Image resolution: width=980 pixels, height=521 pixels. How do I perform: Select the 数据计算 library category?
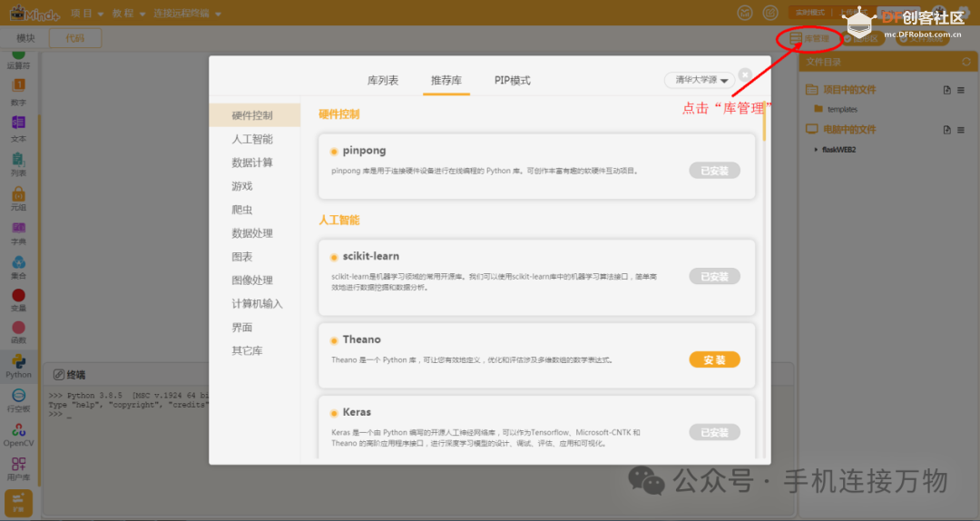coord(254,162)
